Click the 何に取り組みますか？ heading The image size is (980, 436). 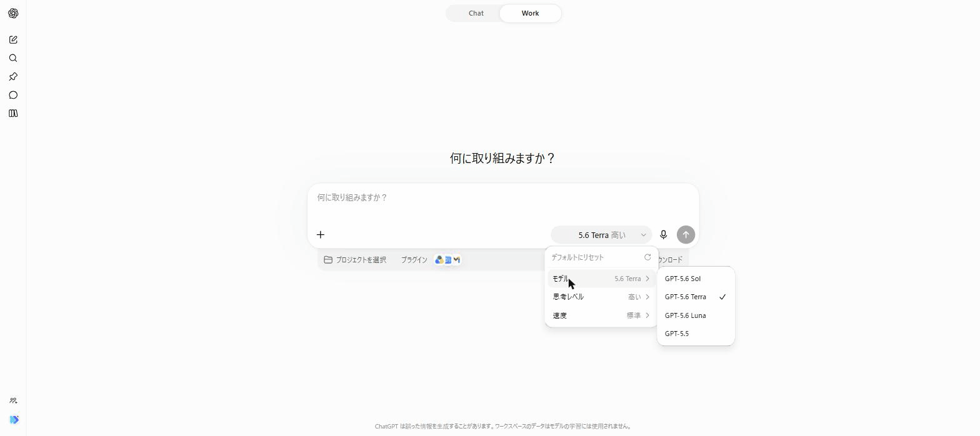502,158
